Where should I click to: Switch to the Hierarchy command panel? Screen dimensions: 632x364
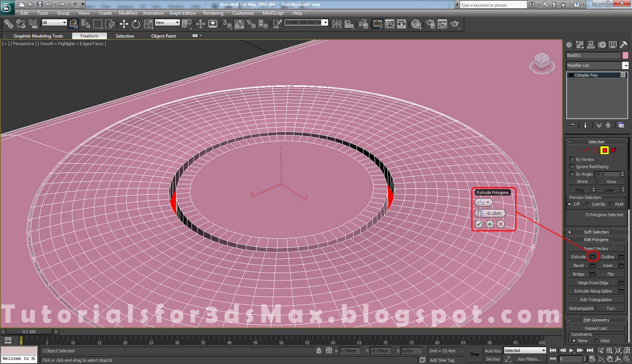tap(591, 45)
